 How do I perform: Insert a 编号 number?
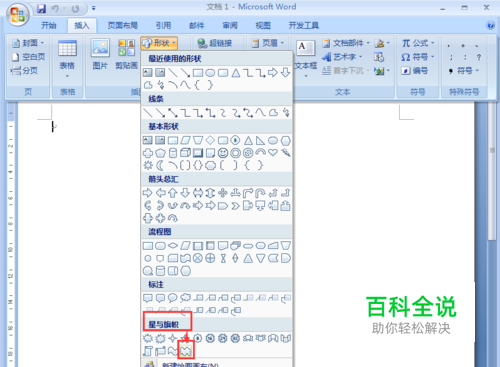point(415,70)
